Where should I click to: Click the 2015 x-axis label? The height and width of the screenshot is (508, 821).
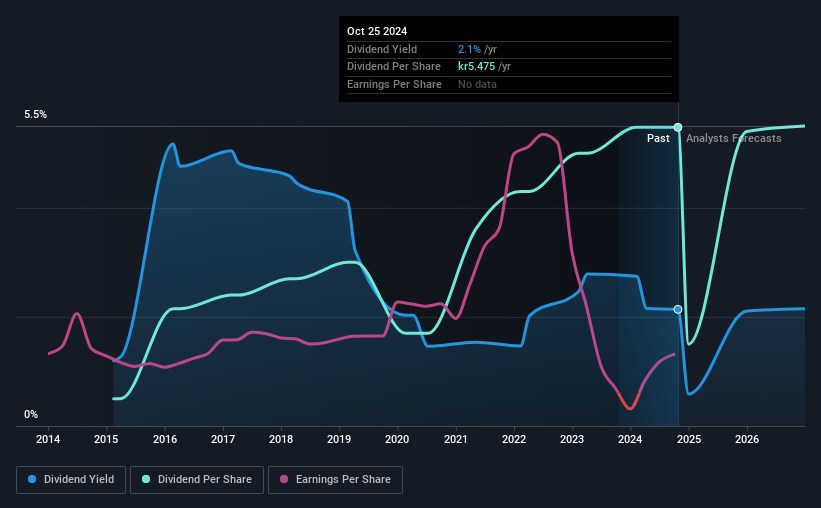(x=106, y=439)
